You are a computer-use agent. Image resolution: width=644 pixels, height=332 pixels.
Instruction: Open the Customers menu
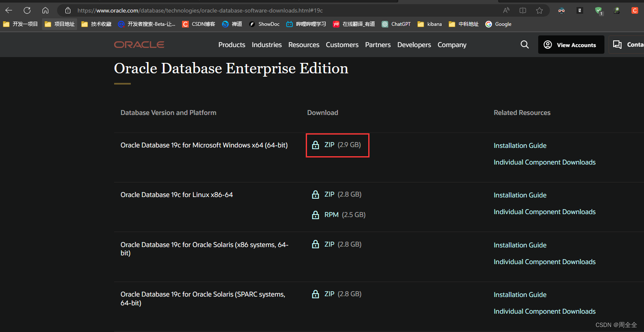[x=342, y=45]
